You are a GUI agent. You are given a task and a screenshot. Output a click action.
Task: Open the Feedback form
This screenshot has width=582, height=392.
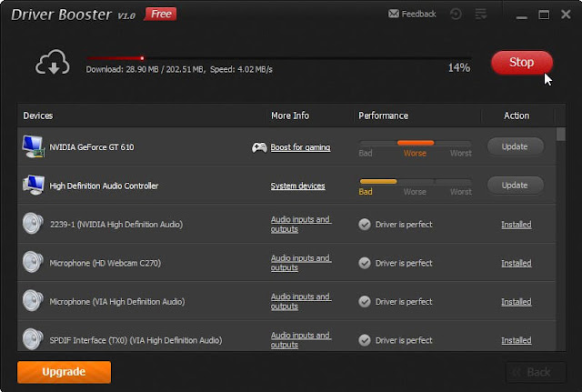pyautogui.click(x=412, y=15)
